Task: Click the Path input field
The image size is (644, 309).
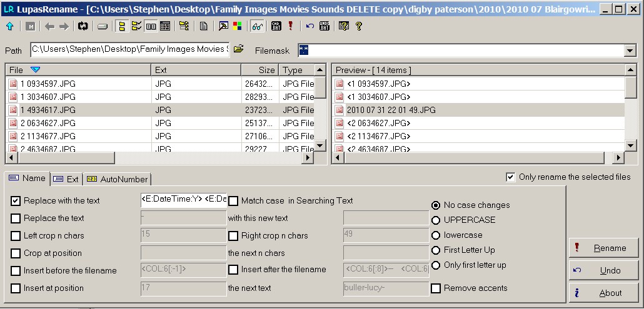Action: point(130,49)
